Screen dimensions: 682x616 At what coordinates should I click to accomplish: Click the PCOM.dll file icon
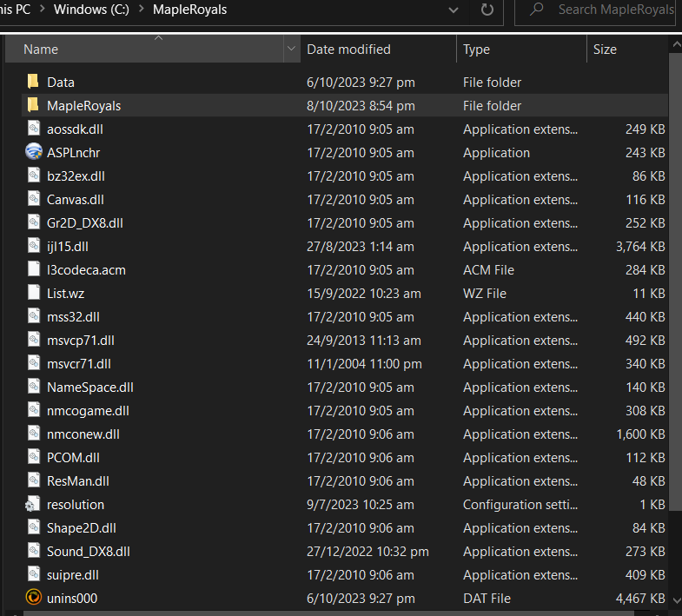point(34,457)
